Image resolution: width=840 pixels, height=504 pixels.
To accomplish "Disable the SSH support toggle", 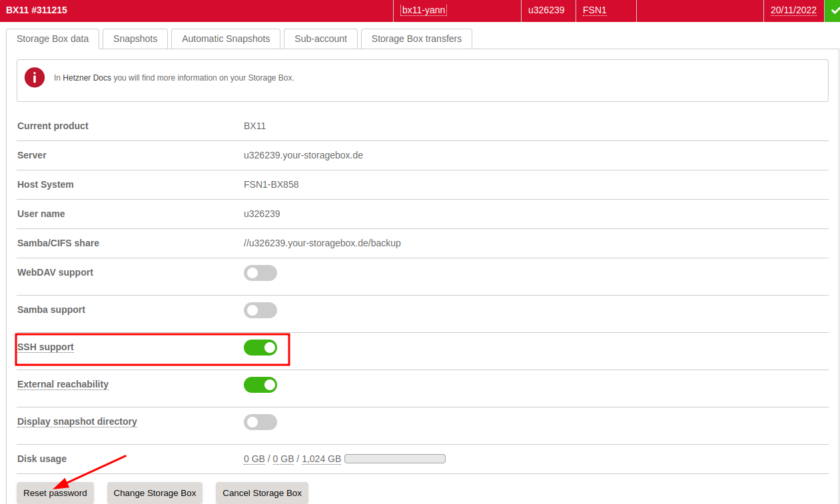I will [260, 348].
